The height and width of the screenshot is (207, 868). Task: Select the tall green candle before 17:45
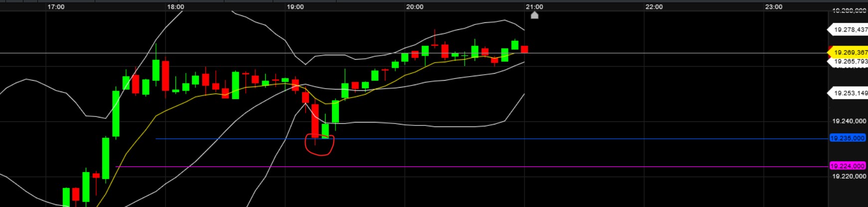click(116, 113)
